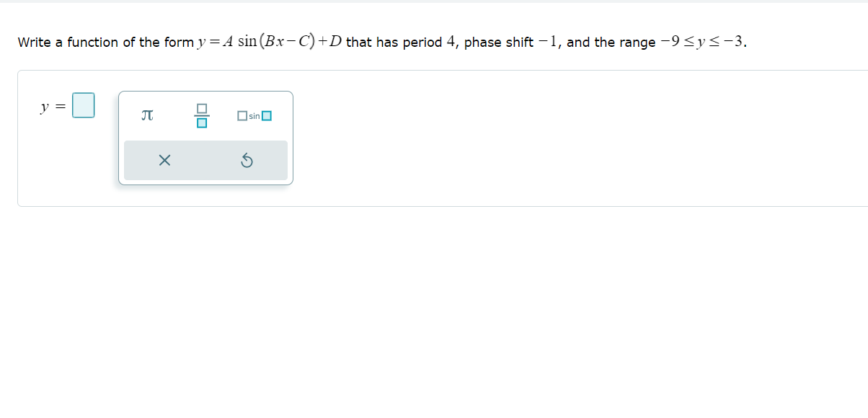The image size is (868, 418).
Task: Click the gray action bar holding X and undo
Action: pyautogui.click(x=205, y=160)
